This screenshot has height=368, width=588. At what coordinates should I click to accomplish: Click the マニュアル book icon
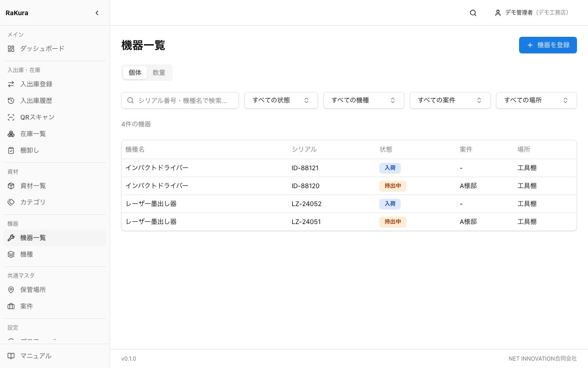click(x=11, y=356)
